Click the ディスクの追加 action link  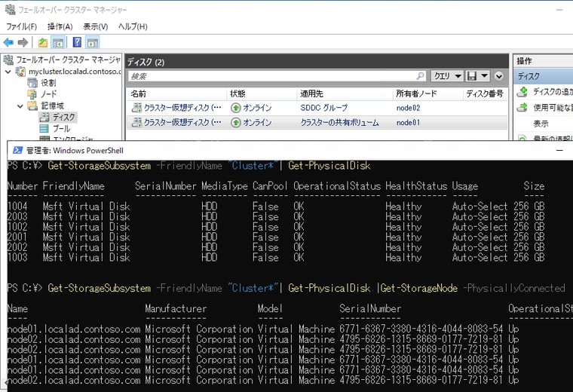point(552,92)
